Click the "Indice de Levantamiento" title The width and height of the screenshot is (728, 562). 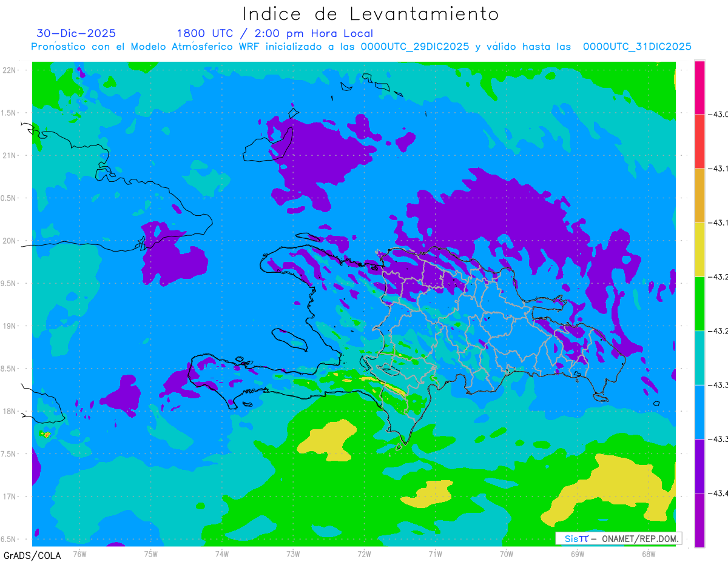[370, 14]
